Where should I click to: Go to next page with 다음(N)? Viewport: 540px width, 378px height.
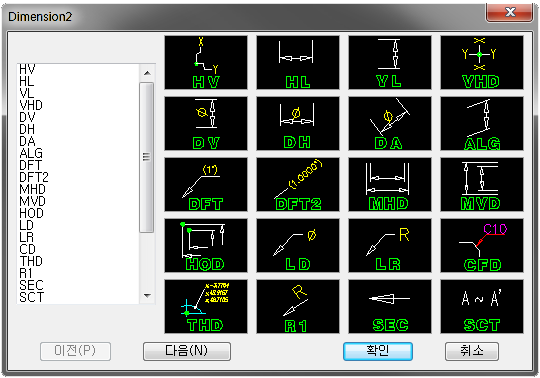point(187,351)
